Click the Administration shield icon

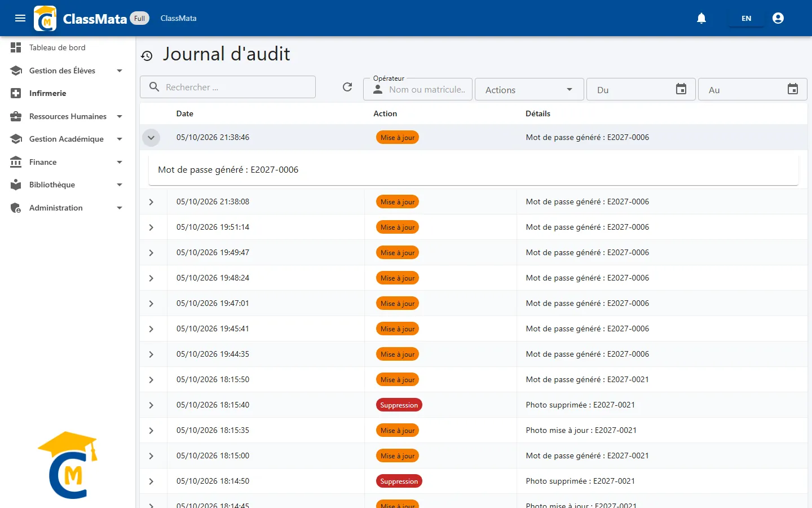click(16, 208)
